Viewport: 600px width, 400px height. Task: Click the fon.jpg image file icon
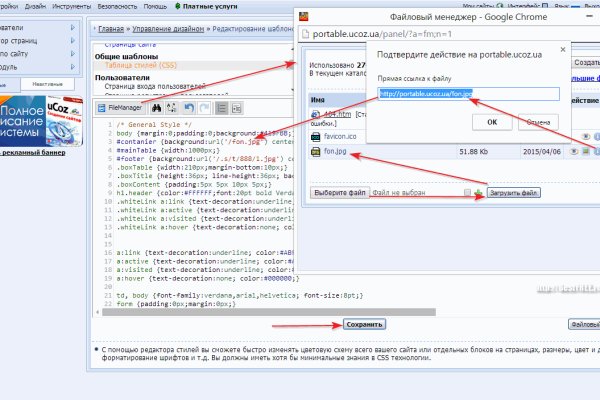[316, 152]
